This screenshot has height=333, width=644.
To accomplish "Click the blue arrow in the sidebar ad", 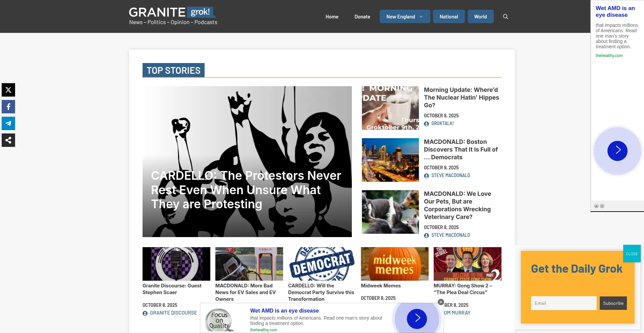I will tap(617, 151).
